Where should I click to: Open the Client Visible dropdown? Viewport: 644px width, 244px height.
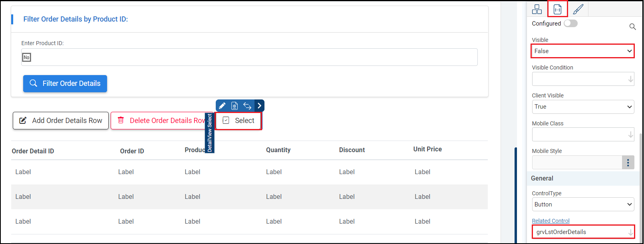click(582, 107)
